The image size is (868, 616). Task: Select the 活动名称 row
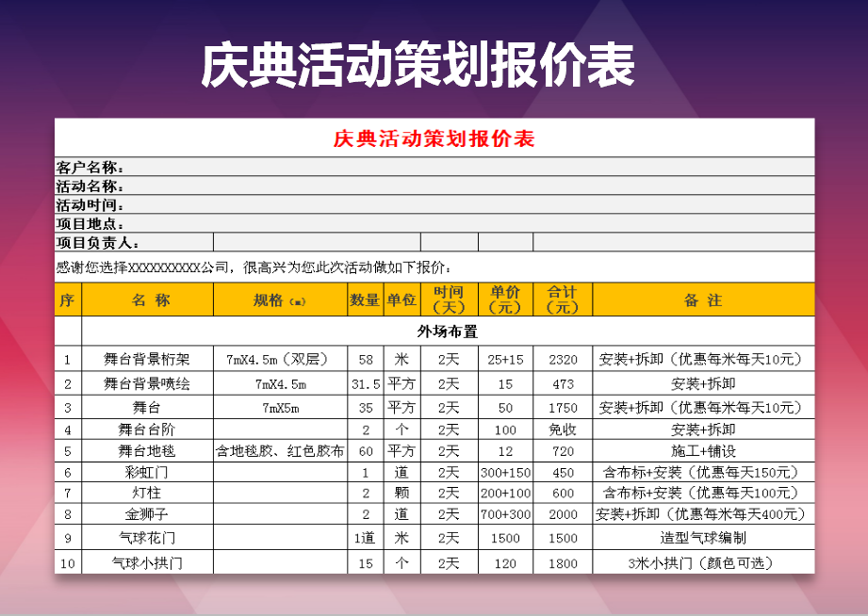[434, 186]
